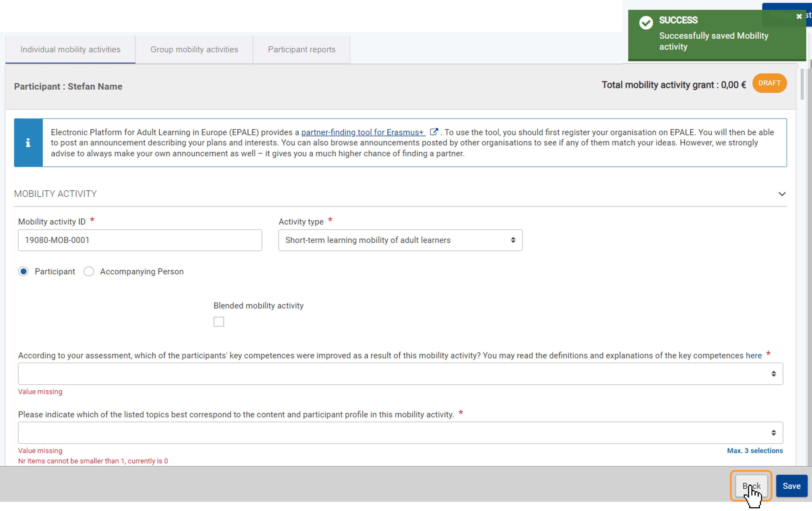The height and width of the screenshot is (511, 812).
Task: Click the blue info icon
Action: [28, 143]
